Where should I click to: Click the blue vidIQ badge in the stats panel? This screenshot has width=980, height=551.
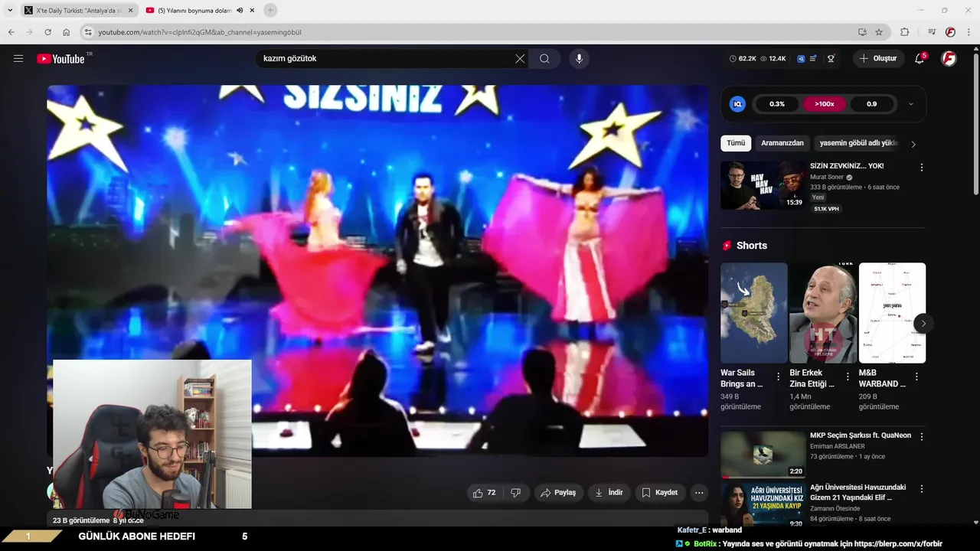click(737, 104)
